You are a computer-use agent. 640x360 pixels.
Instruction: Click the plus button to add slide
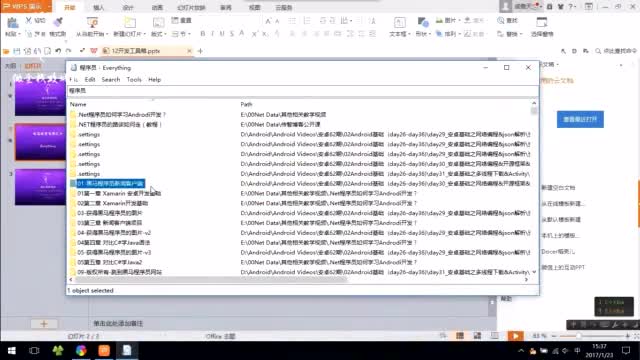click(x=44, y=324)
